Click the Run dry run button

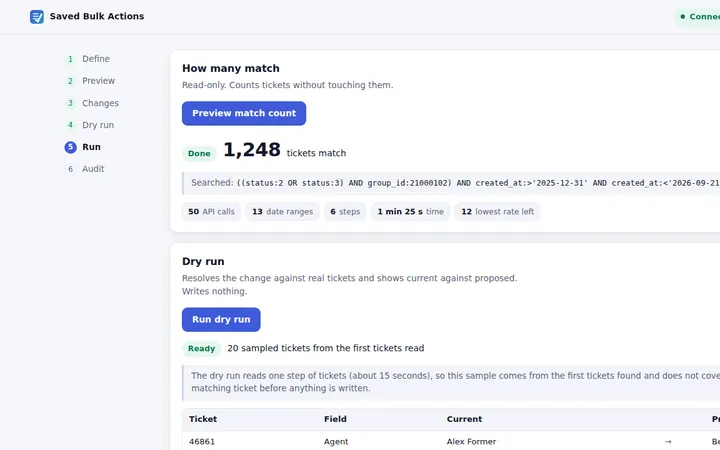[x=221, y=320]
